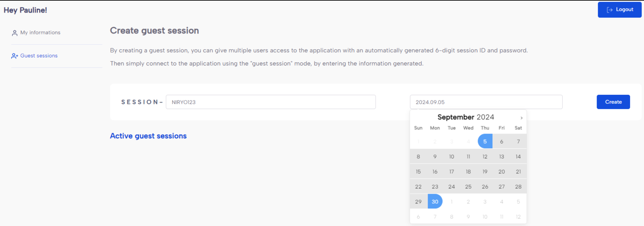Click the session name input field
The height and width of the screenshot is (226, 644).
[270, 102]
